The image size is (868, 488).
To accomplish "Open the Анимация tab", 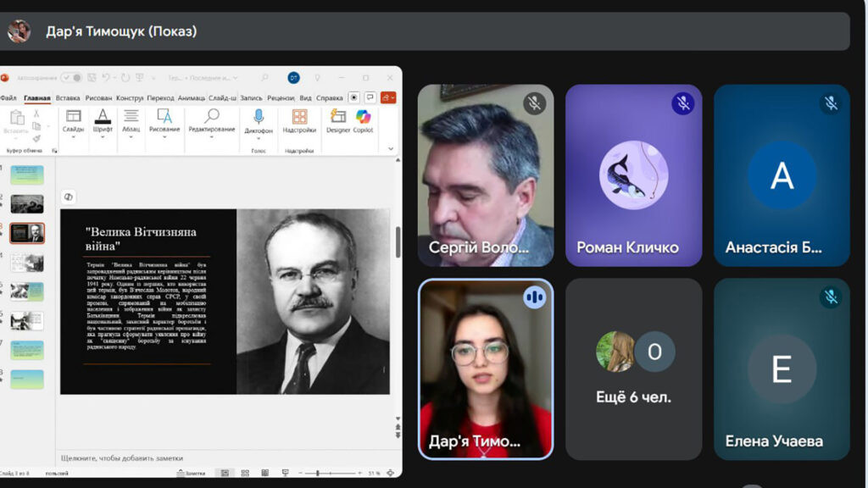I will 192,98.
